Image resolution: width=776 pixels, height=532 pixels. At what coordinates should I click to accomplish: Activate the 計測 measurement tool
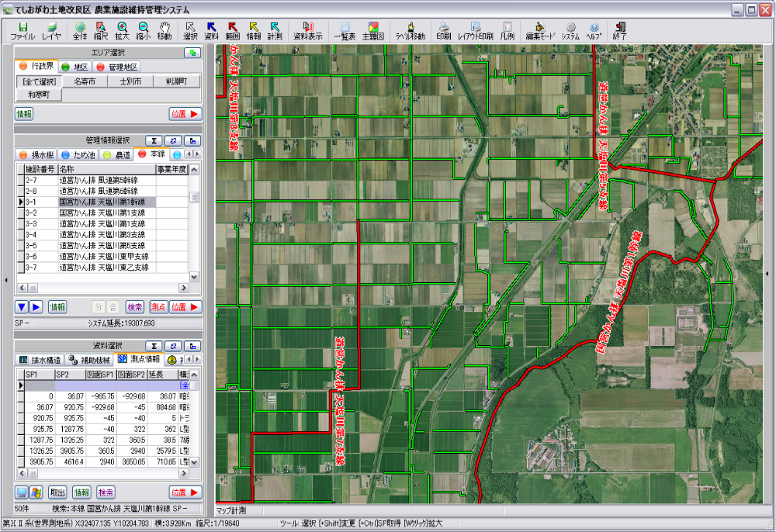(x=275, y=31)
